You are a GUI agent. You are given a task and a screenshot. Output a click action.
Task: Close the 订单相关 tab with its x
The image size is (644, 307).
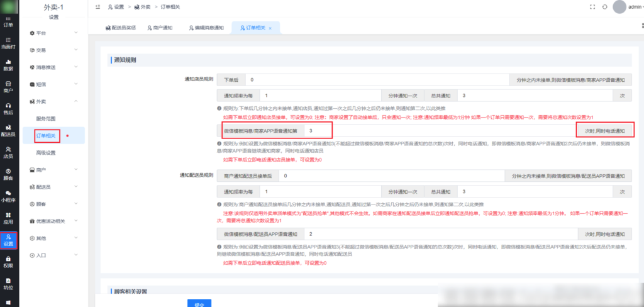pos(270,28)
